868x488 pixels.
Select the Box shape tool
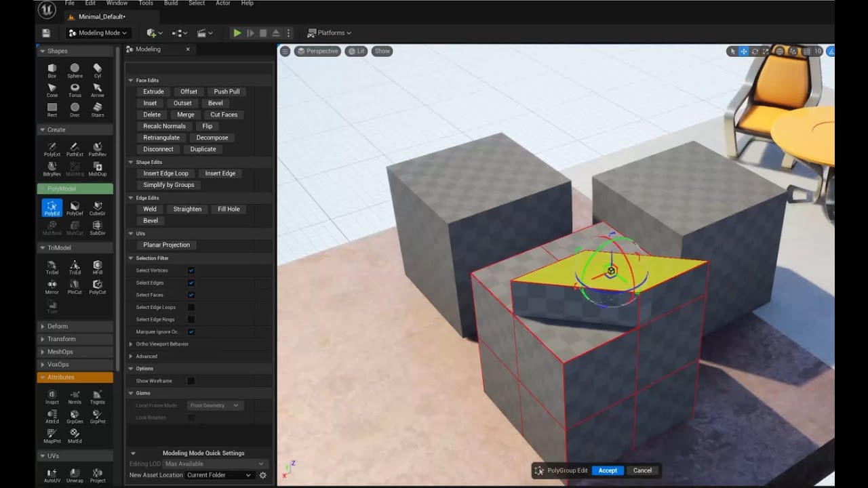[x=52, y=70]
